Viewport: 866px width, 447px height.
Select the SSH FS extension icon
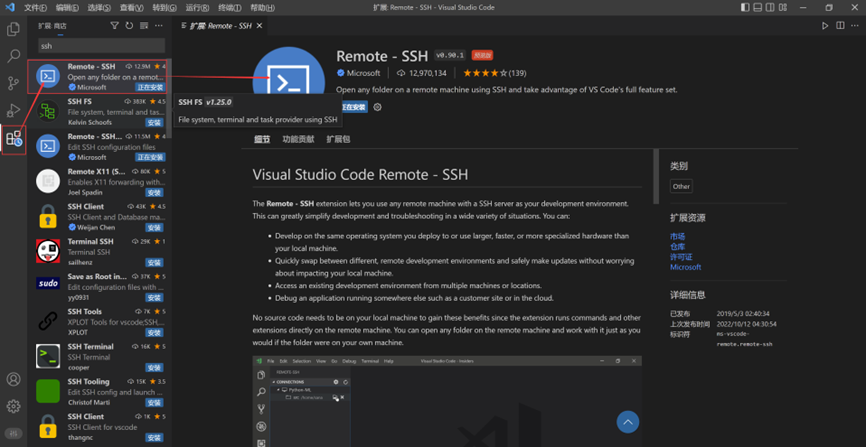(48, 111)
